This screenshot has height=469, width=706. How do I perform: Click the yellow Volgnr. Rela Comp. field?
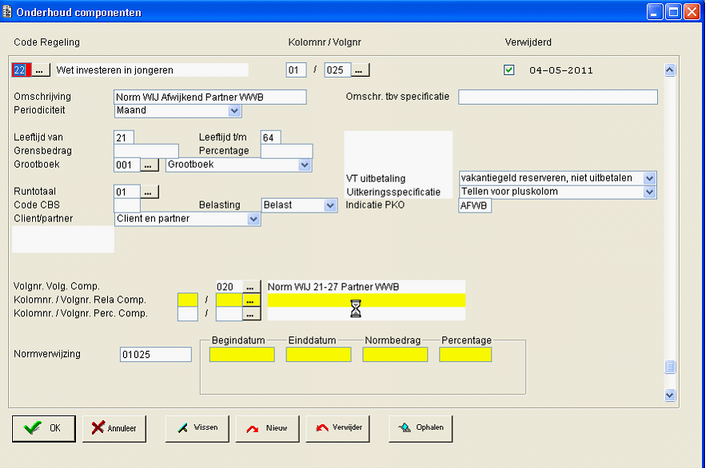229,300
